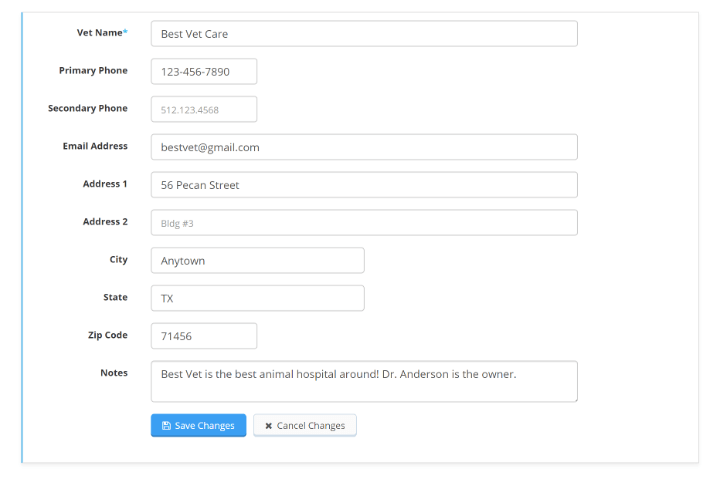
Task: Click the Email Address label
Action: tap(95, 146)
